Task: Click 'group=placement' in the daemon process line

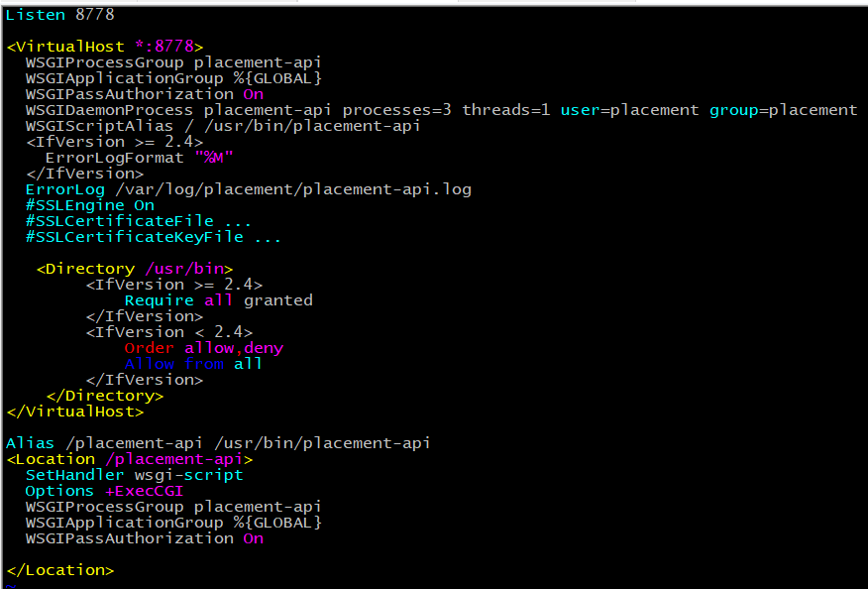Action: coord(784,110)
